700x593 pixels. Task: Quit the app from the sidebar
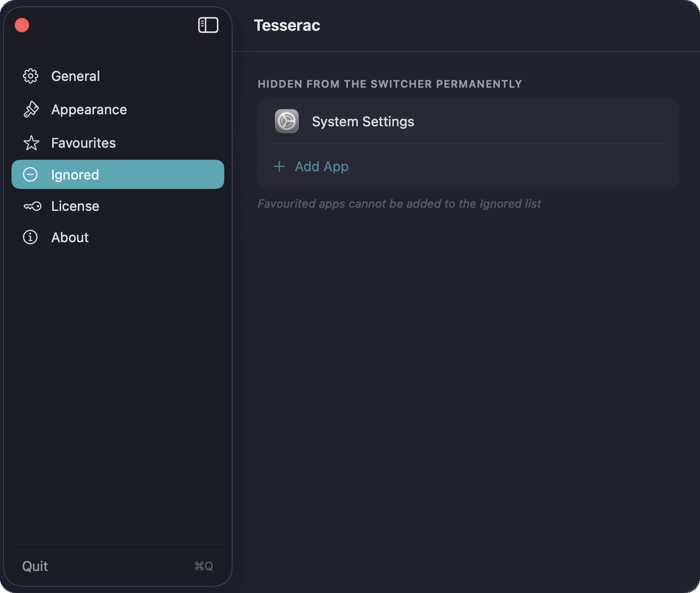click(35, 566)
